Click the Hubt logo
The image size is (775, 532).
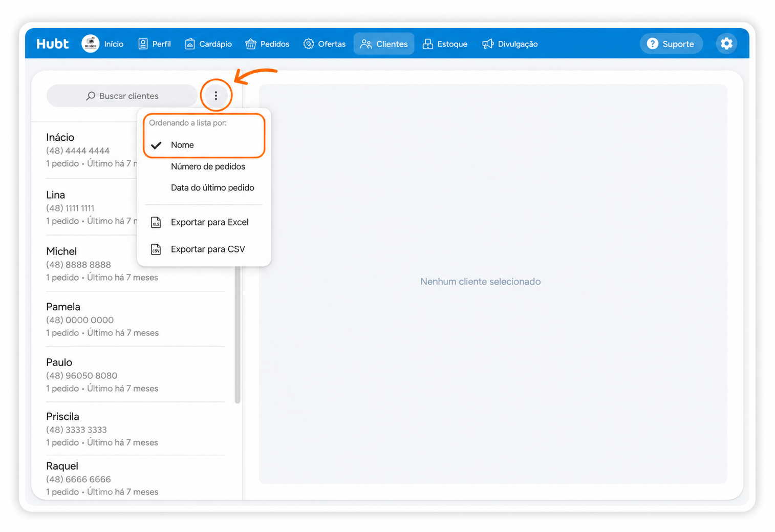[52, 44]
